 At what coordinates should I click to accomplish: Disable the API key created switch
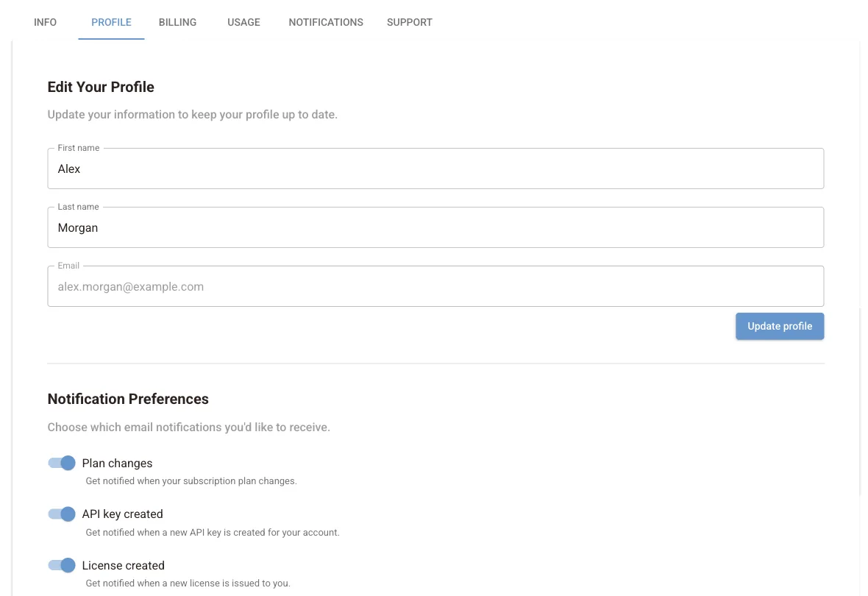pyautogui.click(x=62, y=514)
